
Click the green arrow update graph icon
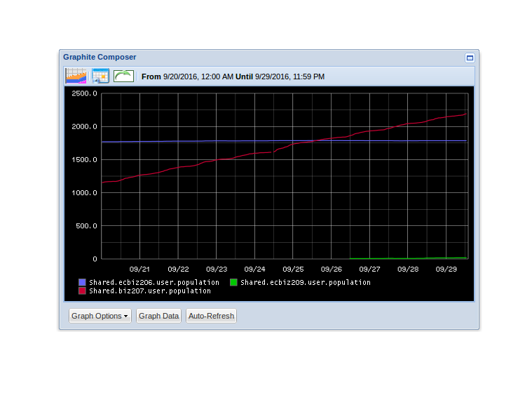123,76
